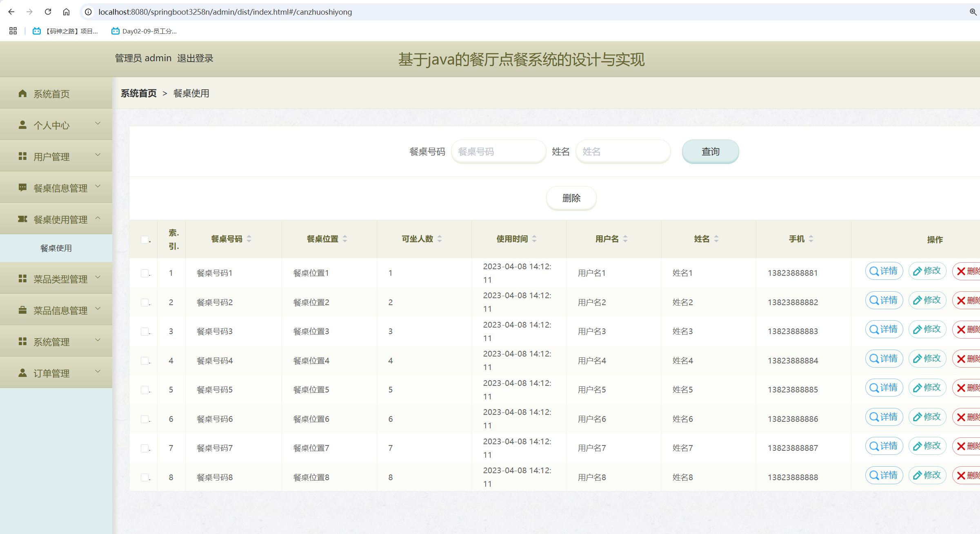
Task: Sort by 手机 column sort arrows
Action: [811, 239]
